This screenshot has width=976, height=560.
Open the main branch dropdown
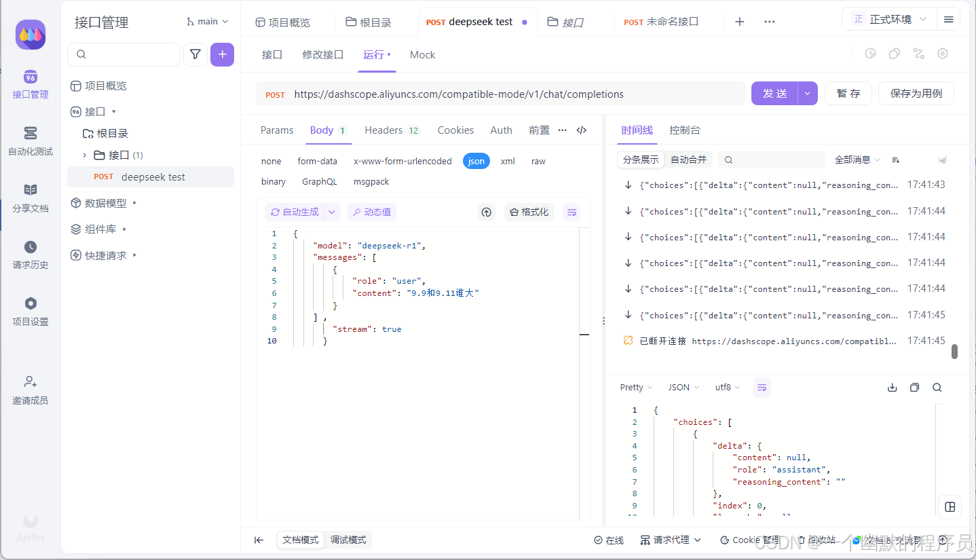tap(207, 22)
